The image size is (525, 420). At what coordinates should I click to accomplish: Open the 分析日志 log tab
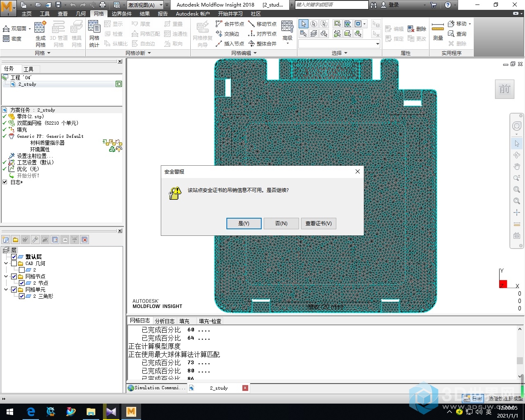[164, 321]
